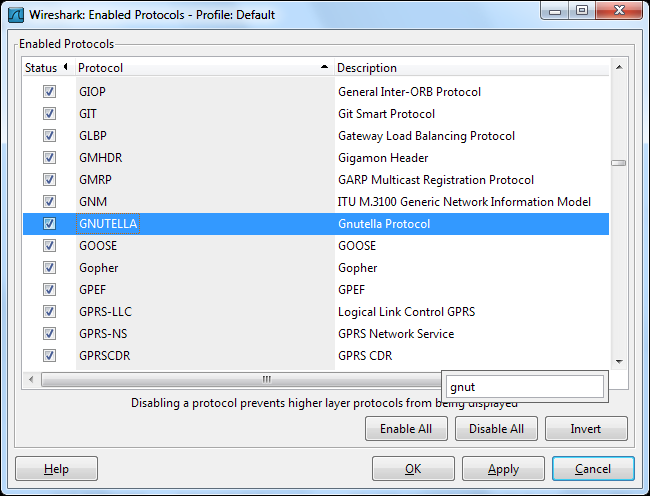Screen dimensions: 650x496
Task: Toggle the GPEF protocol checkbox
Action: tap(49, 290)
